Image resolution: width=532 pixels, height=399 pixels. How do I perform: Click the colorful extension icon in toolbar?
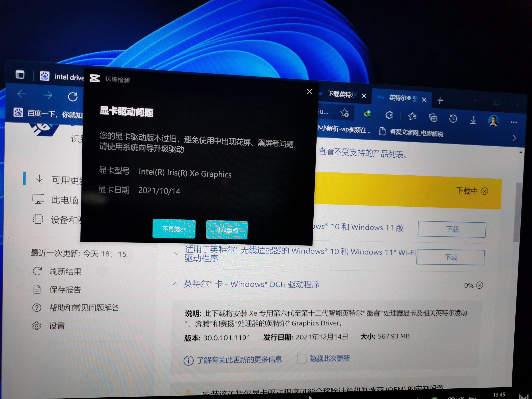pyautogui.click(x=368, y=114)
